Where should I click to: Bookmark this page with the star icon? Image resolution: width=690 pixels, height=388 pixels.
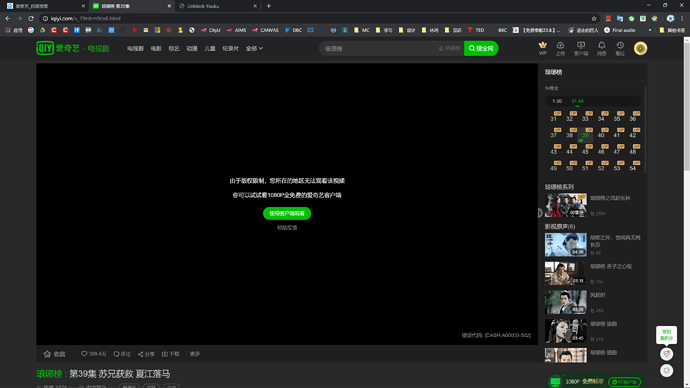pos(594,18)
